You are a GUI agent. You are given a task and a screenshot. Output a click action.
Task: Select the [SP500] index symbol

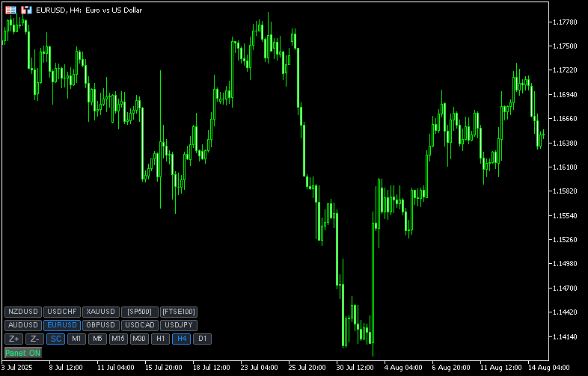tap(139, 312)
